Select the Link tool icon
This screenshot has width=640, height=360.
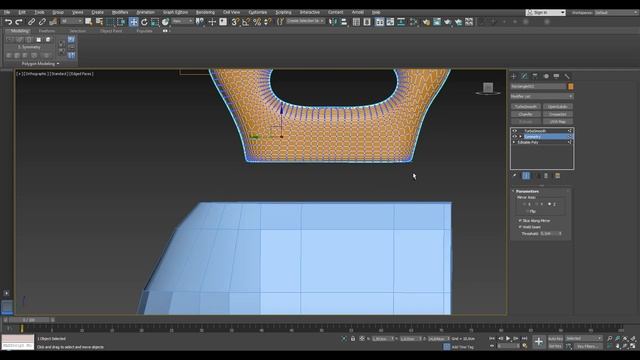(31, 22)
